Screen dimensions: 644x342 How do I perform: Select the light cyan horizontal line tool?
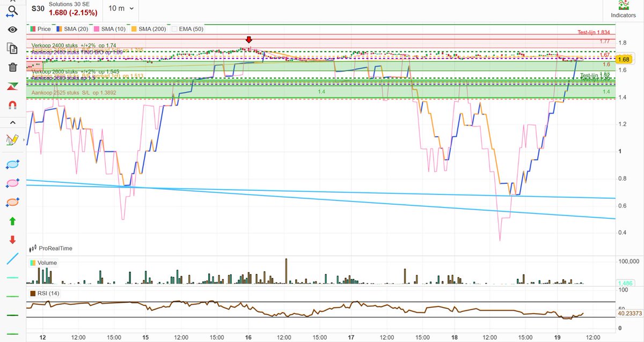pyautogui.click(x=13, y=278)
